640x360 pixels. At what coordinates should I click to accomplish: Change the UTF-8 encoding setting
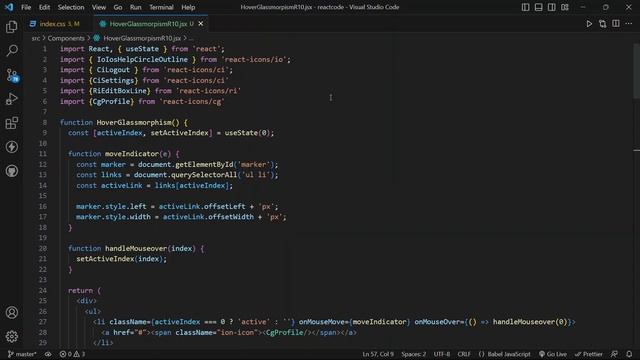pyautogui.click(x=442, y=354)
